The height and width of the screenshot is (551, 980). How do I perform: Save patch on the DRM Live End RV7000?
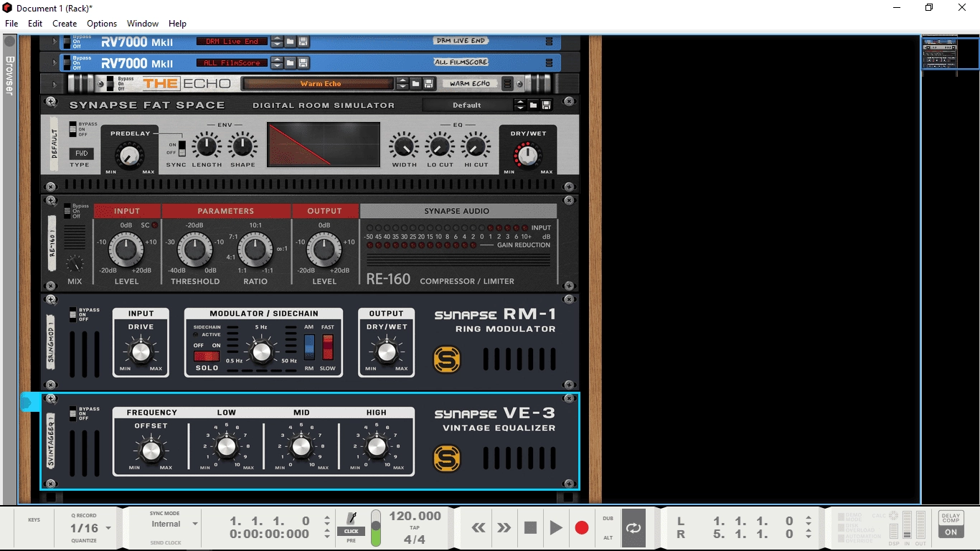point(303,42)
